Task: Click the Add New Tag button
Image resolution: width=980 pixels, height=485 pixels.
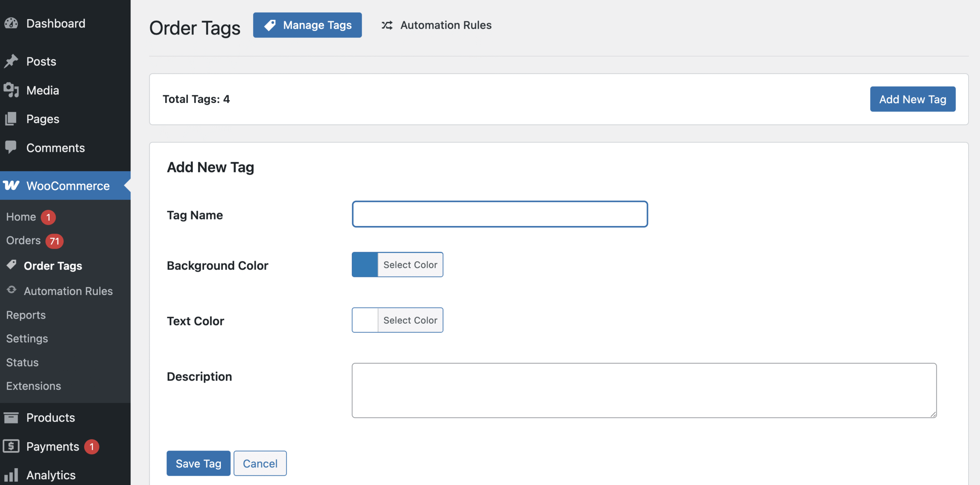Action: click(912, 99)
